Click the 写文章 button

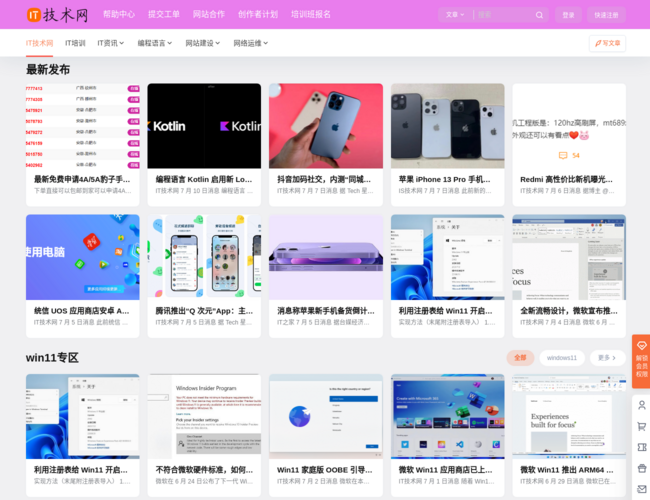pos(607,43)
